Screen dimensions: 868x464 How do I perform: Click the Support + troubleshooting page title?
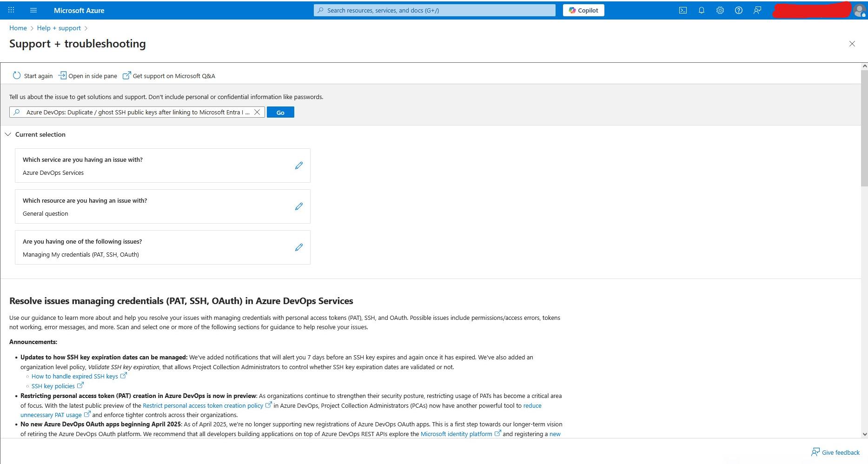point(78,44)
